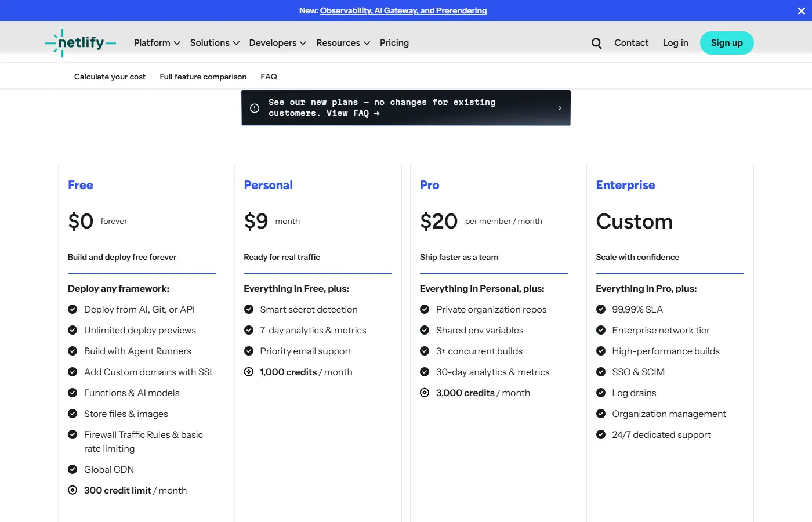
Task: Click checkmark icon beside Global CDN
Action: click(72, 469)
